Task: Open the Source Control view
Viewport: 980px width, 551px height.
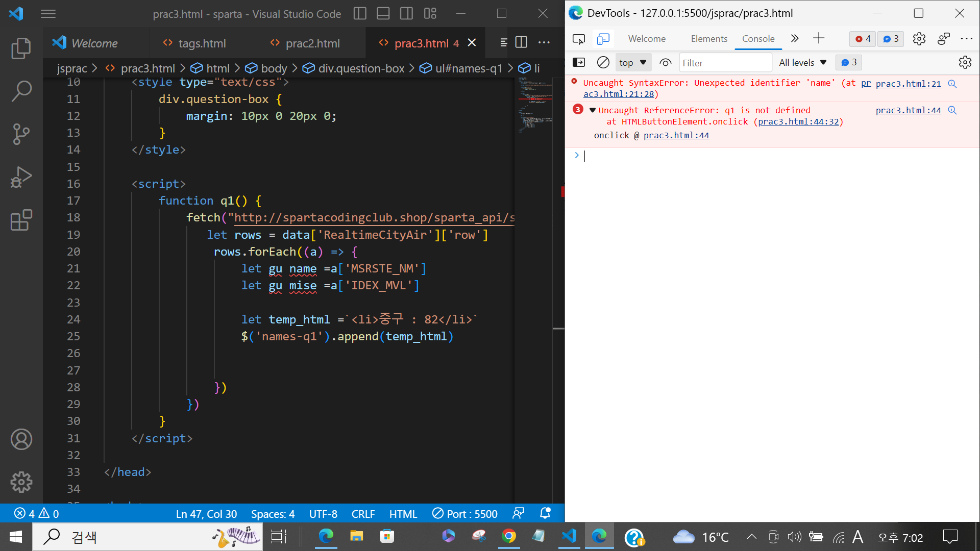Action: [21, 134]
